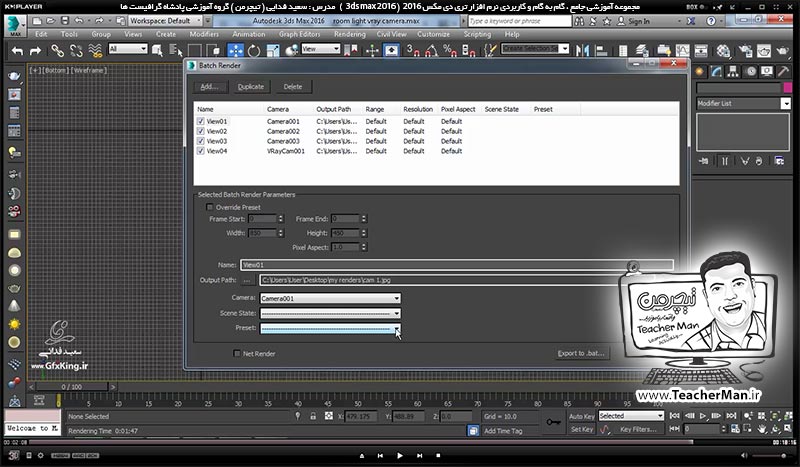Click the Redo arrow in main toolbar
The height and width of the screenshot is (467, 800).
[x=35, y=51]
